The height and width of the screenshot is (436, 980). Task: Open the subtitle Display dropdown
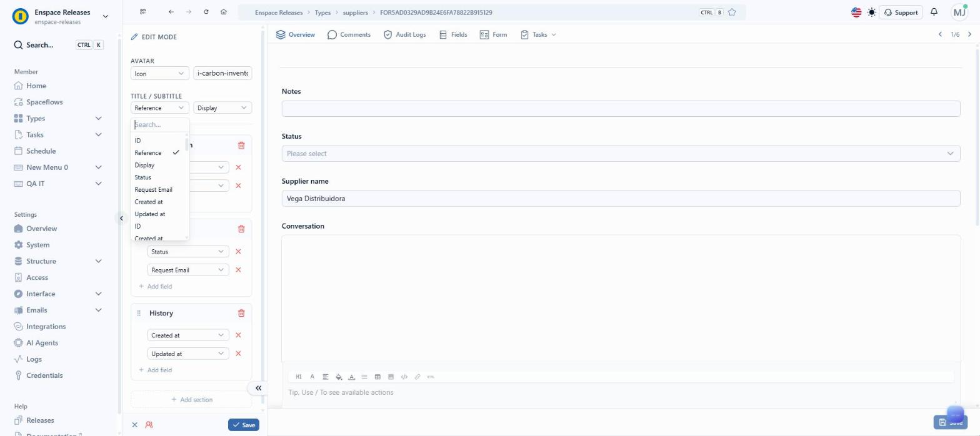coord(222,108)
